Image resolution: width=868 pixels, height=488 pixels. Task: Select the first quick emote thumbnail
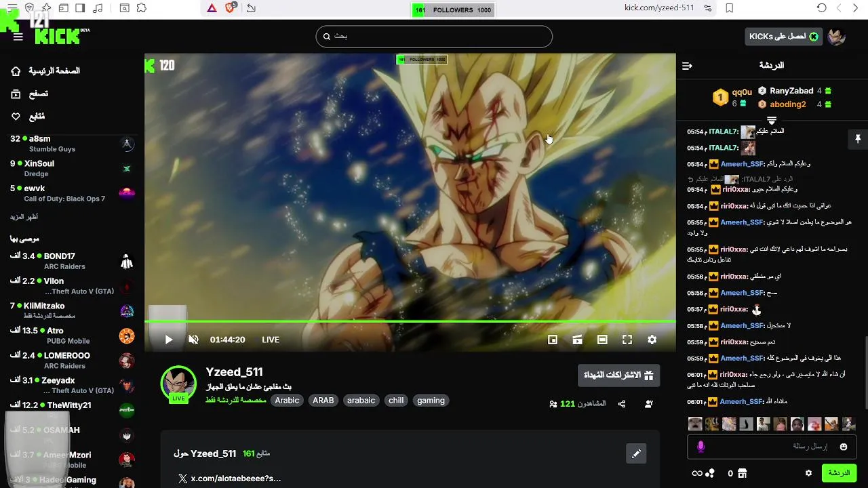pos(695,424)
